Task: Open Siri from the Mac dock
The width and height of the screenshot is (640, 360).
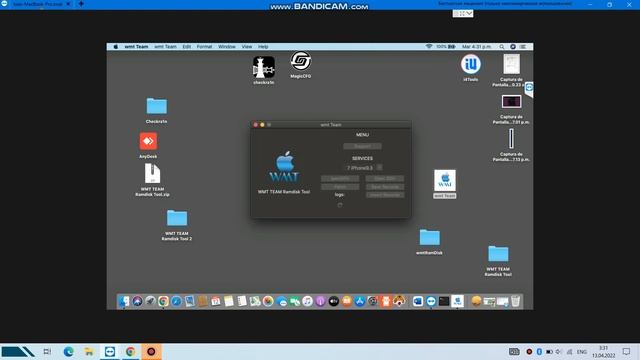Action: coord(137,301)
